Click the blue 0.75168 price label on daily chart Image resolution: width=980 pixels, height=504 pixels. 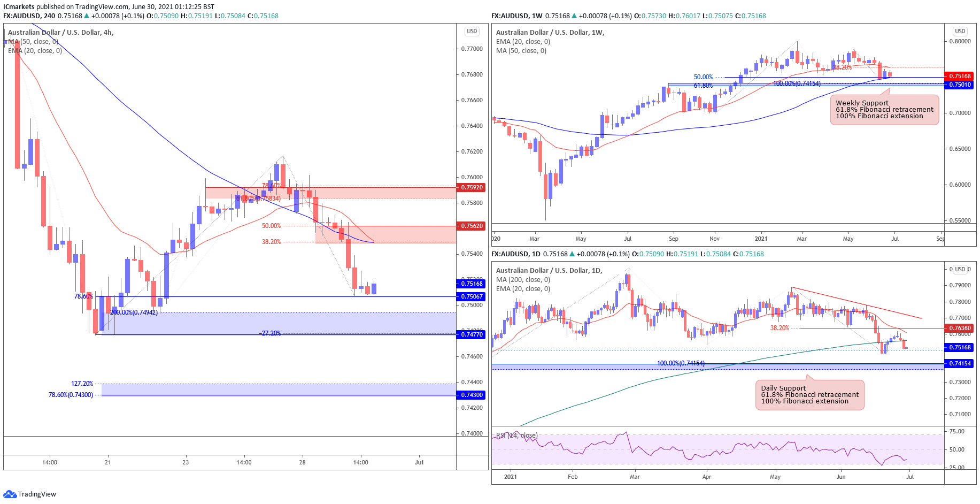(960, 348)
